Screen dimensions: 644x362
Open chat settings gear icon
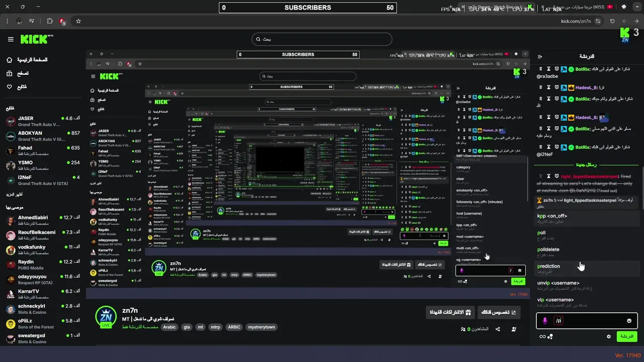click(x=609, y=336)
